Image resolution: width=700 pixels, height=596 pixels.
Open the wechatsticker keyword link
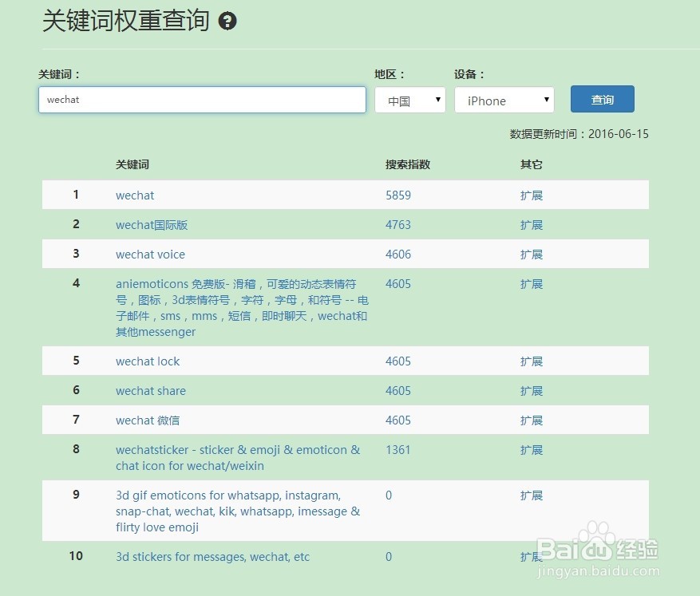coord(238,458)
